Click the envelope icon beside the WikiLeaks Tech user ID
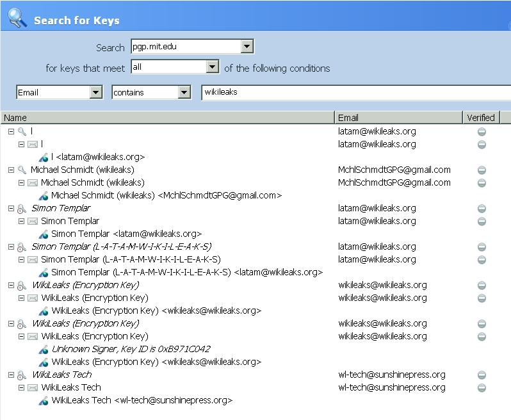The image size is (511, 420). (x=32, y=387)
